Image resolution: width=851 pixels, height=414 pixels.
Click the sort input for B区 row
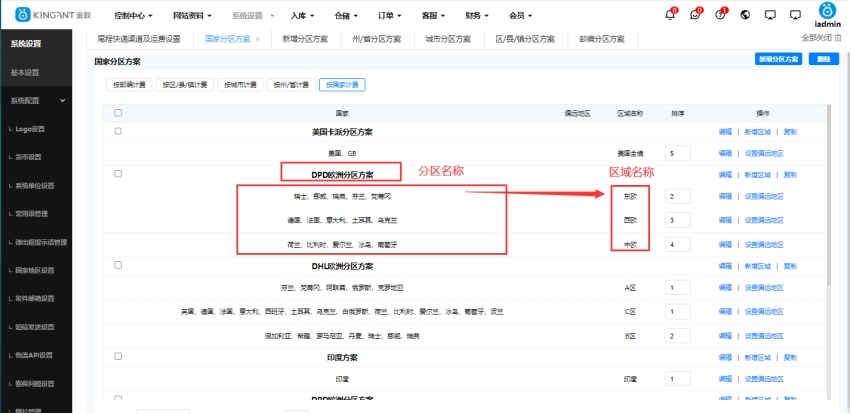[678, 336]
